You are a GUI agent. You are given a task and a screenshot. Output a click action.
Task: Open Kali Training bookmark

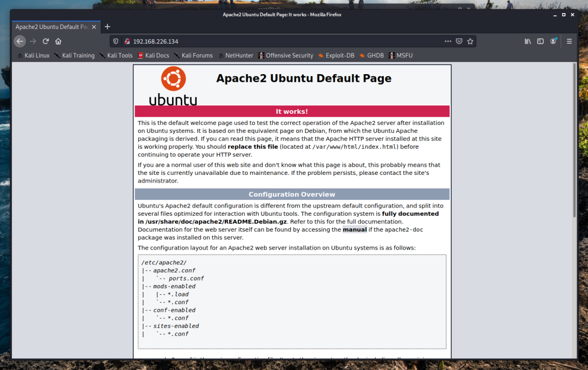coord(75,56)
